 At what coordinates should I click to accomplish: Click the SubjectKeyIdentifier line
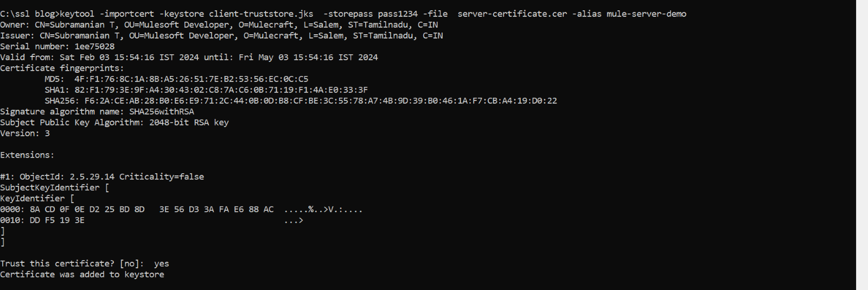[x=54, y=188]
